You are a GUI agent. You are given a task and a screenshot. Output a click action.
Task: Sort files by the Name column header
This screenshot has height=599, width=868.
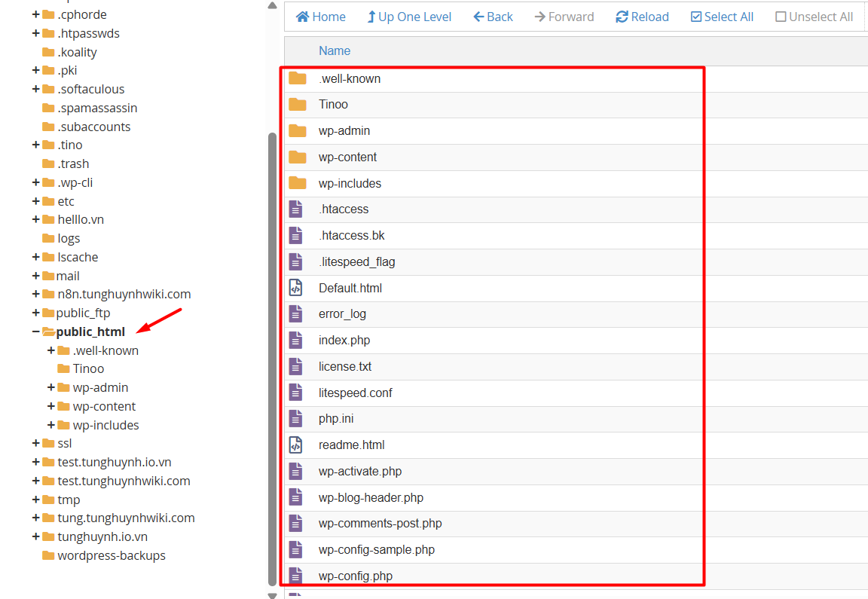pyautogui.click(x=335, y=50)
